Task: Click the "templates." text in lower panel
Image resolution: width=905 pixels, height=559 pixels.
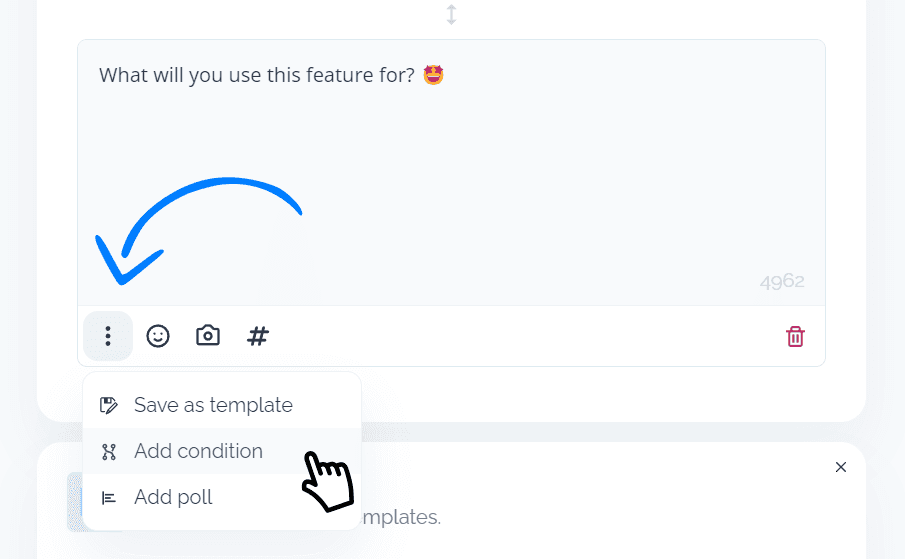Action: point(401,517)
